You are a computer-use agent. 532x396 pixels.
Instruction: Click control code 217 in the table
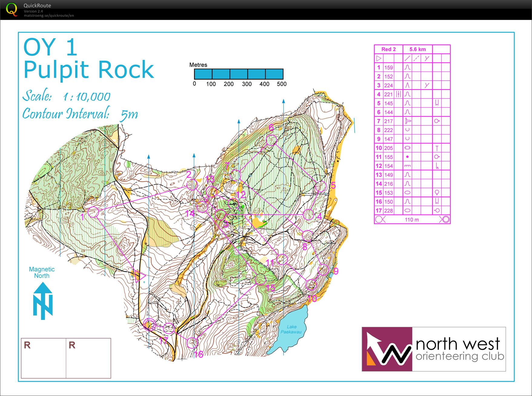pyautogui.click(x=389, y=121)
